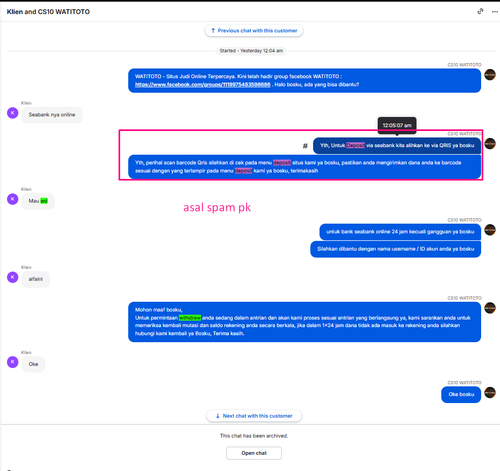
Task: Select the 'Mau wd' message bubble
Action: (x=38, y=201)
